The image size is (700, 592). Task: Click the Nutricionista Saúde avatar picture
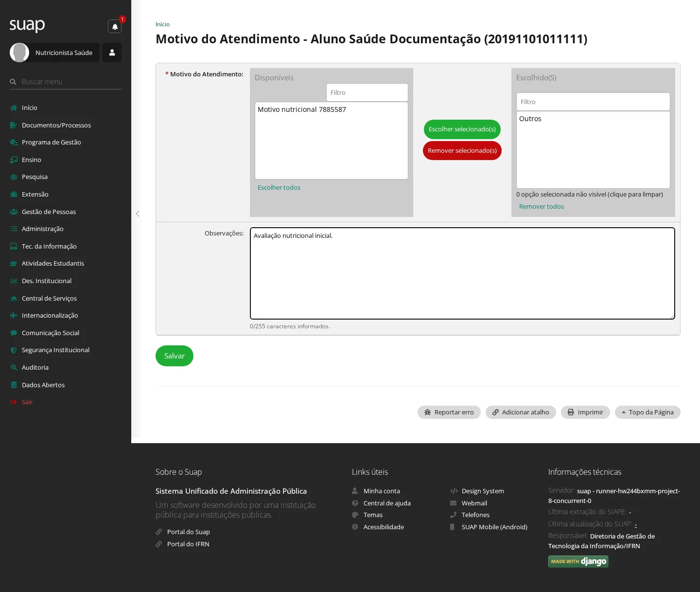tap(19, 53)
